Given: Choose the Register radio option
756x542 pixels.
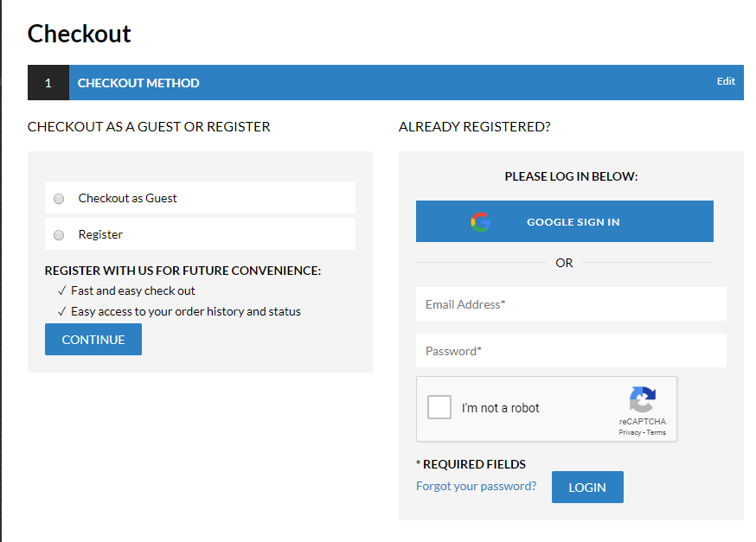Looking at the screenshot, I should (59, 235).
